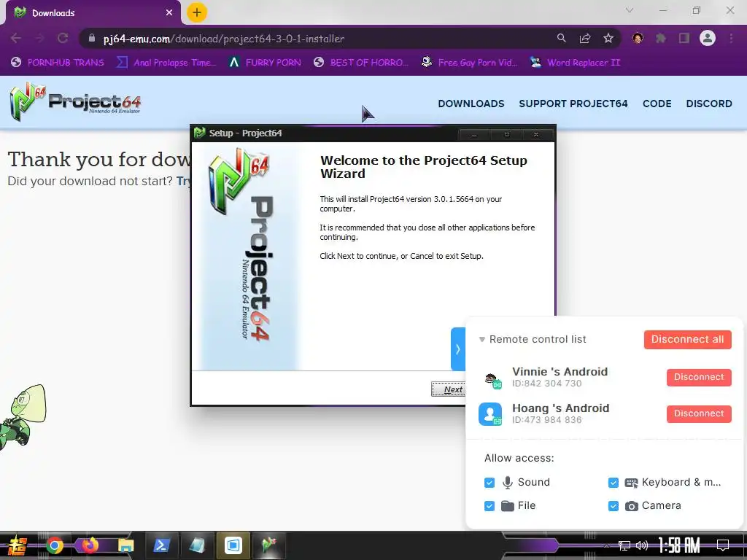Open the DISCORD nav item

click(709, 104)
